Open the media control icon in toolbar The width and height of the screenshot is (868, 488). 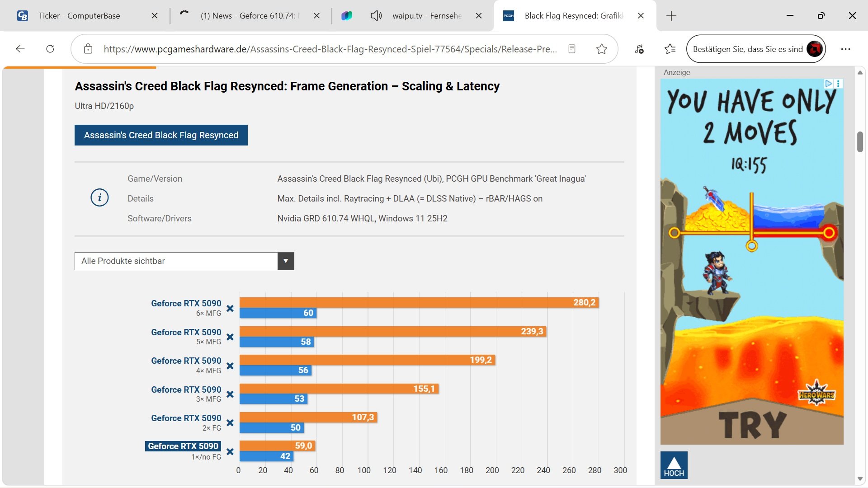point(639,49)
